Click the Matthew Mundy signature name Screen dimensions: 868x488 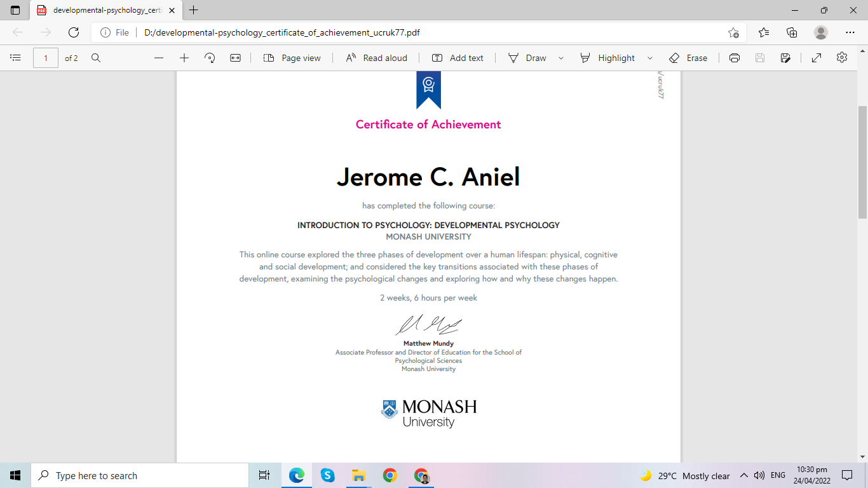pyautogui.click(x=428, y=344)
